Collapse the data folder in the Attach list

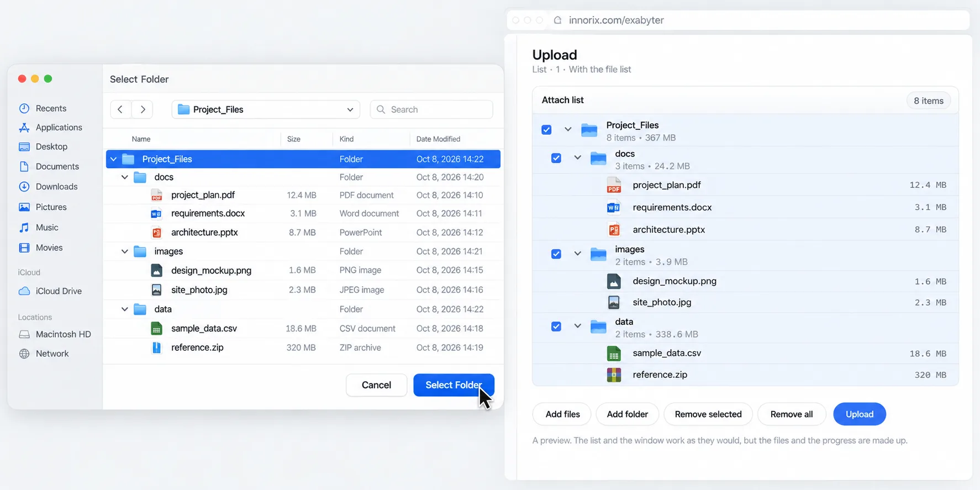[x=578, y=326]
